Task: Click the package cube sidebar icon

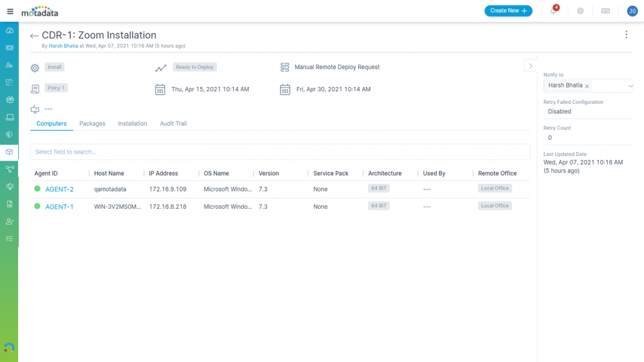Action: pyautogui.click(x=9, y=152)
